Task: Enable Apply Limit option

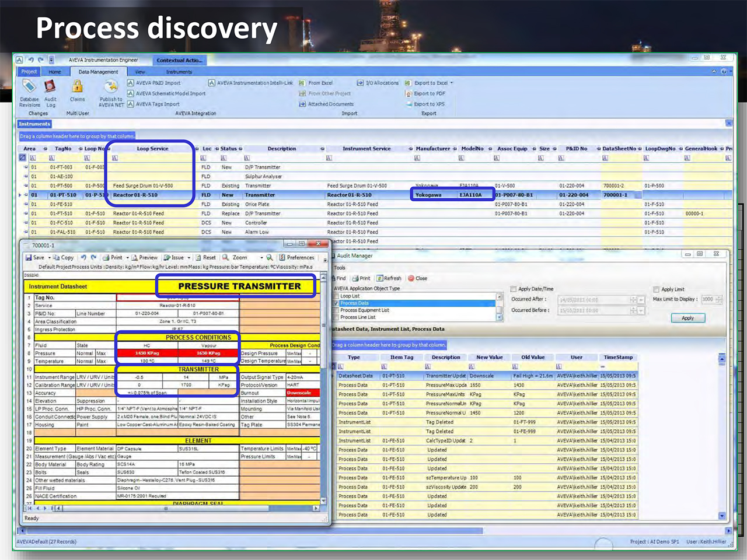Action: click(x=657, y=289)
